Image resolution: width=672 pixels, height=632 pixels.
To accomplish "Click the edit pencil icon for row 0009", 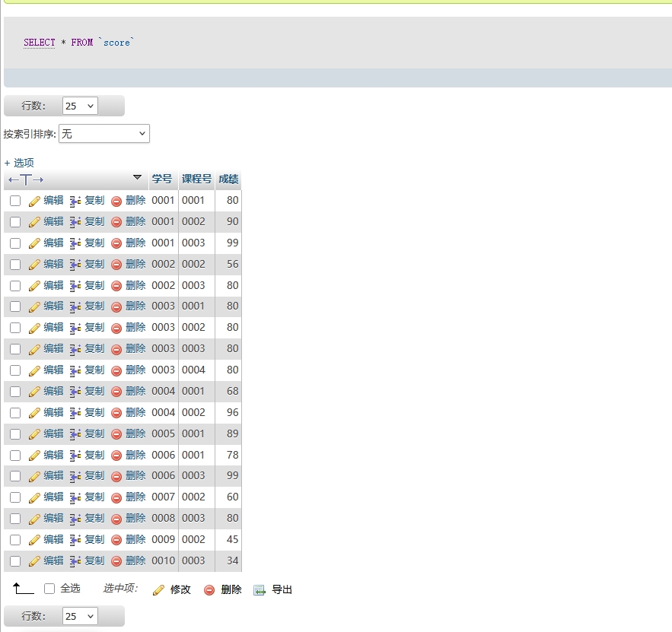I will pyautogui.click(x=34, y=540).
